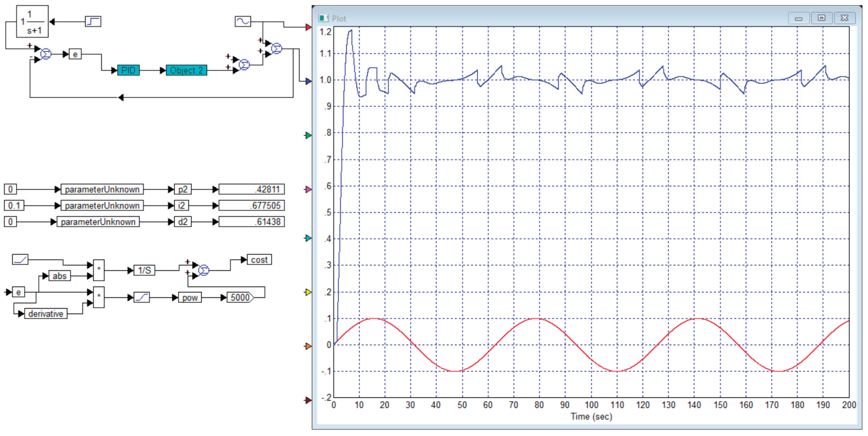Click the Plot window title text

(x=339, y=19)
